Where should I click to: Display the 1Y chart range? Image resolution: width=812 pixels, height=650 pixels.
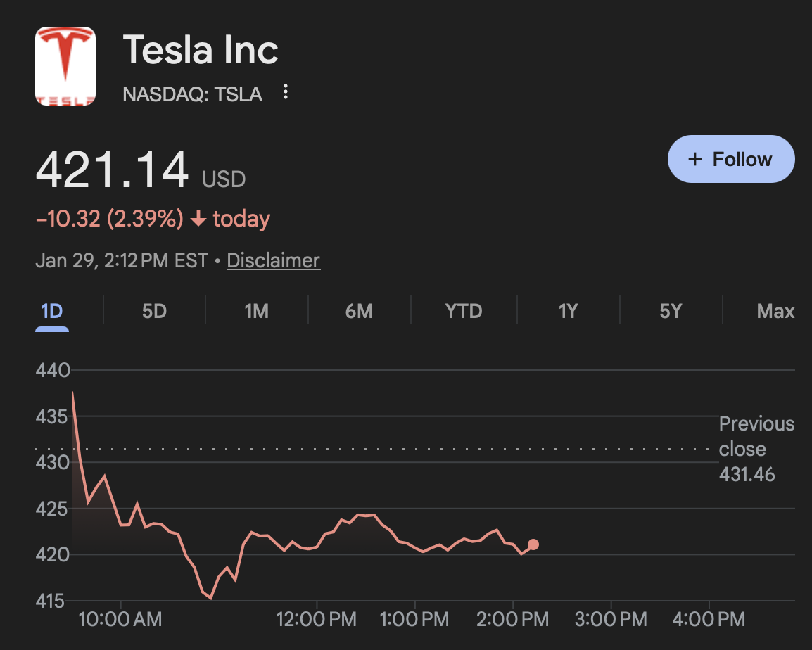(568, 311)
